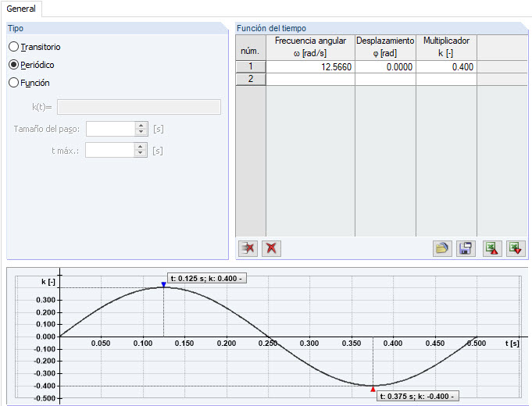Click the Multiplicador k [-] column header
532x406 pixels.
coord(447,47)
